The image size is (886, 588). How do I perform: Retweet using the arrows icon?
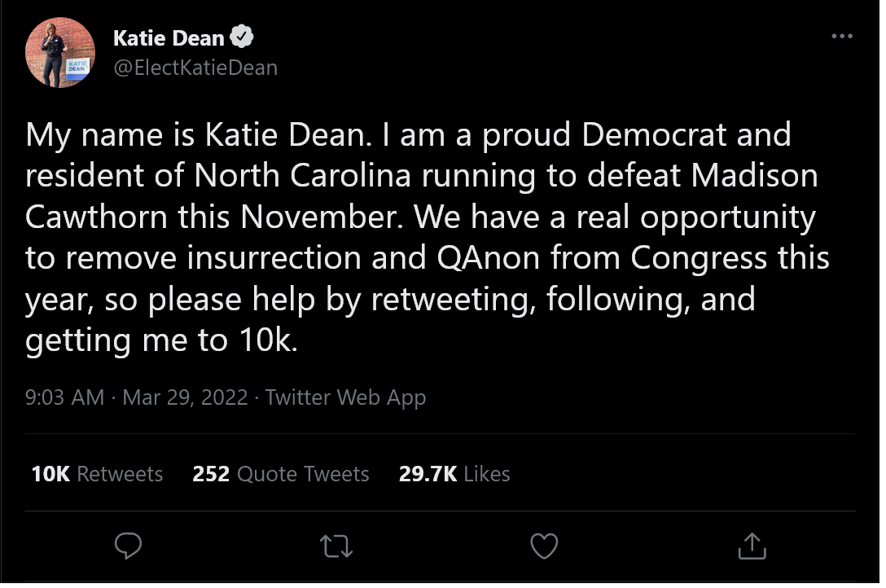pos(336,546)
